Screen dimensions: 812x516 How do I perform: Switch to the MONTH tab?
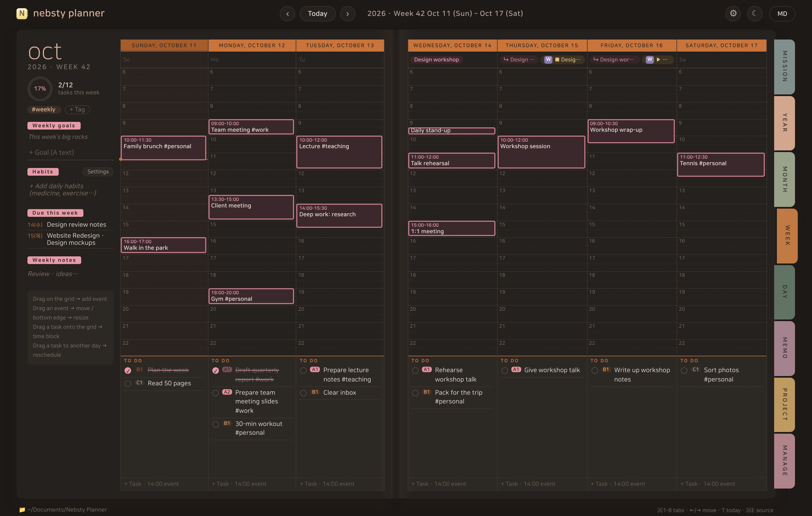tap(784, 179)
